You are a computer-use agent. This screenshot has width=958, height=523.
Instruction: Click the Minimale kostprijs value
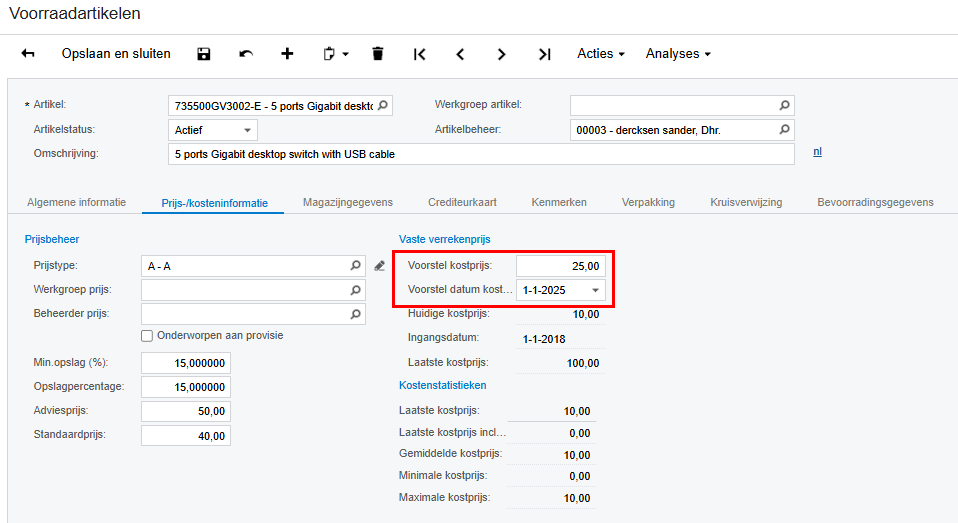point(580,476)
